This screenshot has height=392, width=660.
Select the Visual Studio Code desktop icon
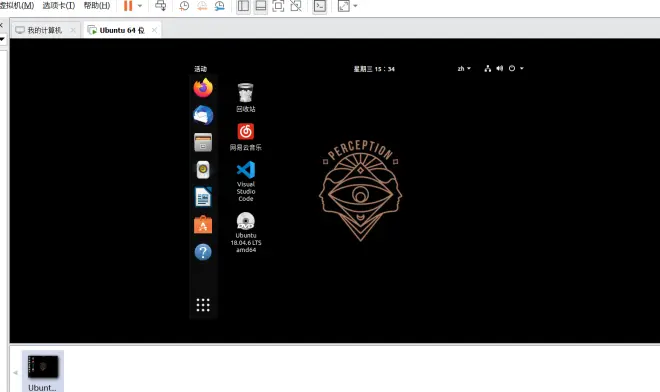pos(246,181)
